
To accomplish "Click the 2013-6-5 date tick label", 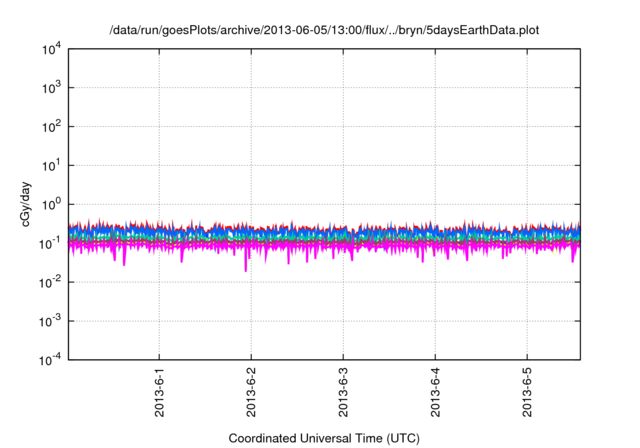I will (527, 392).
